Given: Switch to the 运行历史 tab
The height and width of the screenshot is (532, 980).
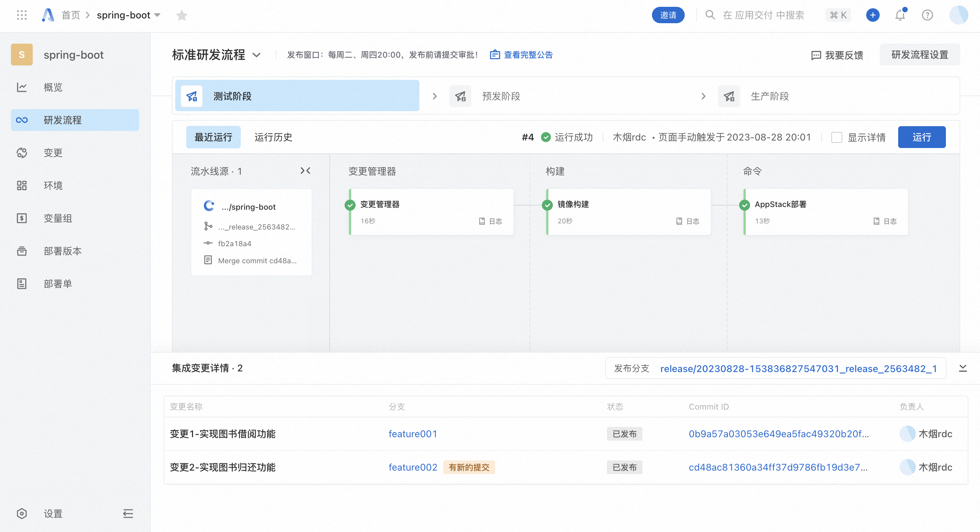Looking at the screenshot, I should click(273, 137).
